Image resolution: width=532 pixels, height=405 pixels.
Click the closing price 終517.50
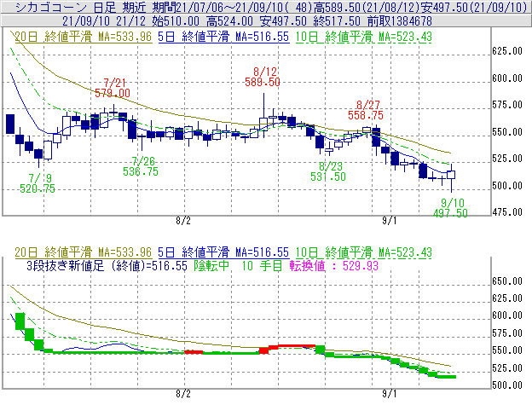(x=337, y=21)
